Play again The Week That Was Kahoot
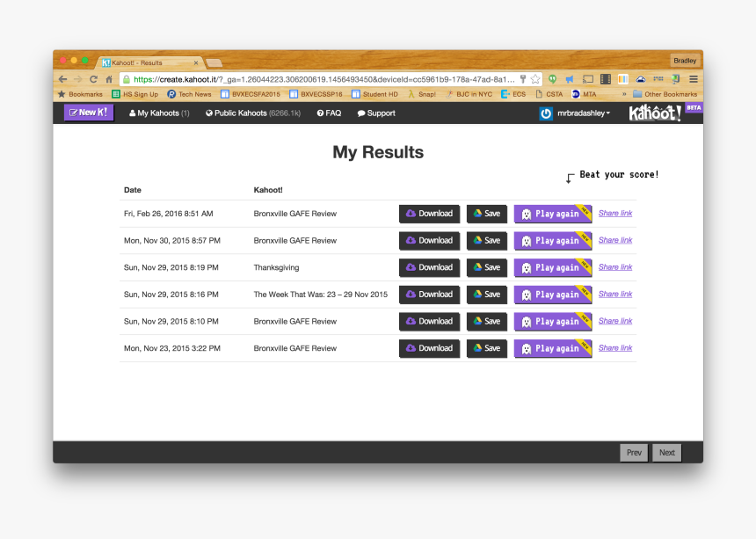The width and height of the screenshot is (756, 539). point(553,295)
